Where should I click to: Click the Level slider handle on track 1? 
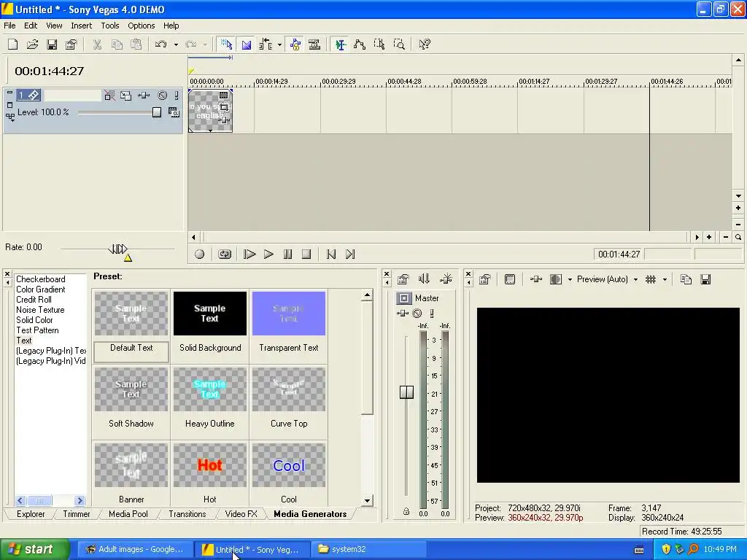[157, 112]
